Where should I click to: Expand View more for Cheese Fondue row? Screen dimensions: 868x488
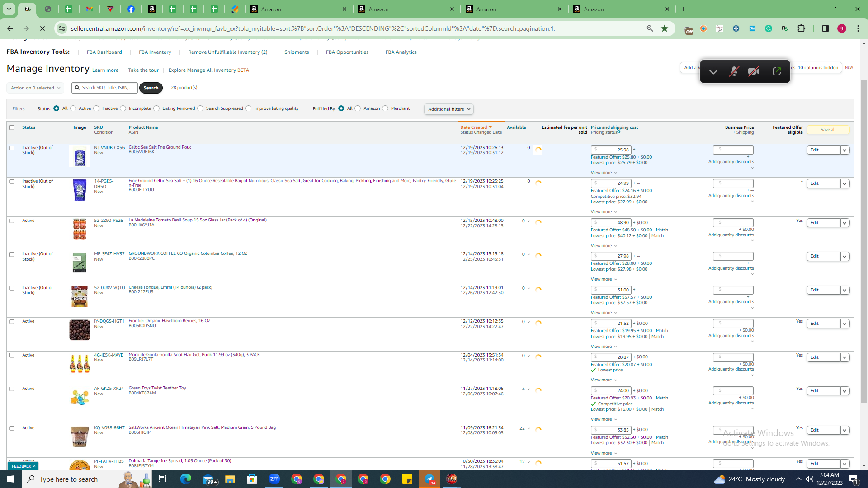pos(604,313)
